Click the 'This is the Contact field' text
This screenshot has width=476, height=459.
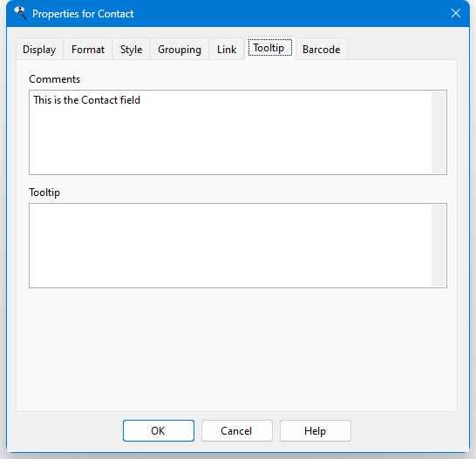pos(87,100)
